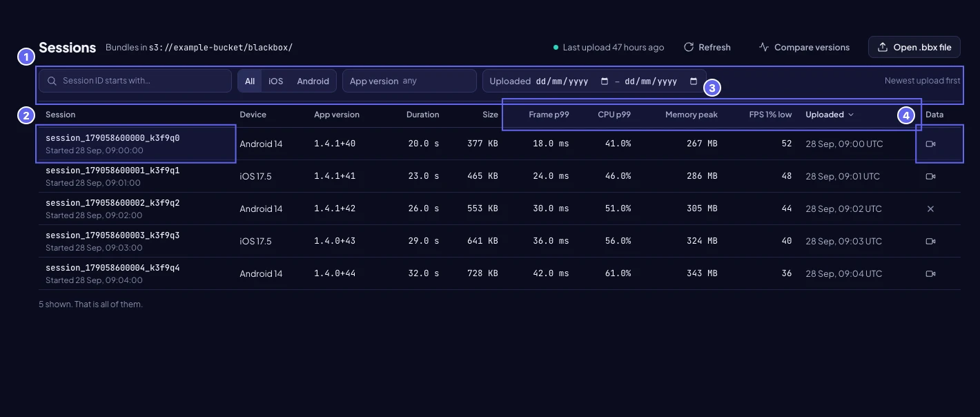Click the Compare versions pulse icon
Image resolution: width=980 pixels, height=417 pixels.
click(x=763, y=48)
